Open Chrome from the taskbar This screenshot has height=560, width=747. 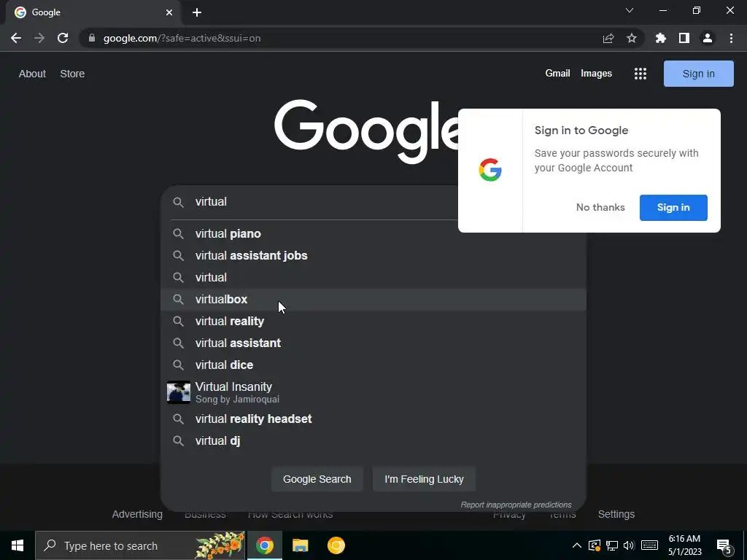[x=264, y=545]
